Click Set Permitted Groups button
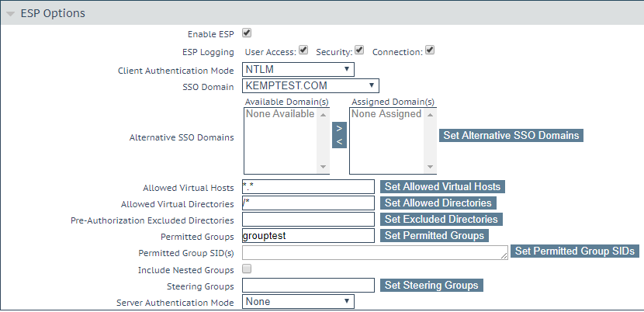Image resolution: width=644 pixels, height=312 pixels. pyautogui.click(x=435, y=235)
